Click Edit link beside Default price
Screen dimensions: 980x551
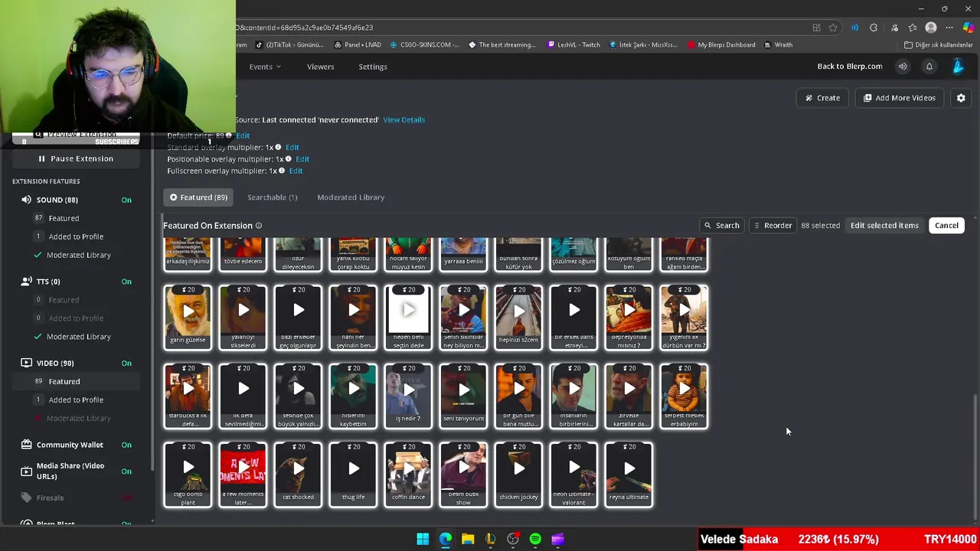pyautogui.click(x=243, y=135)
